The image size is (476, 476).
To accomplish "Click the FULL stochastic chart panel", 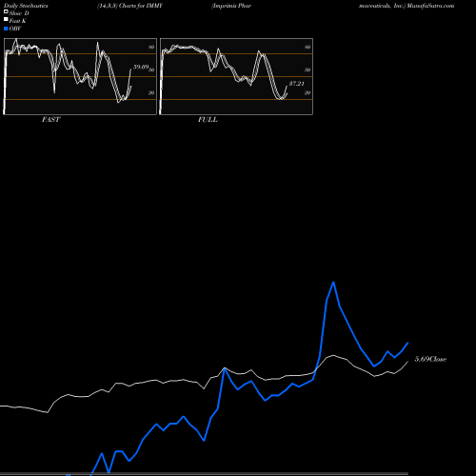I will coord(236,76).
